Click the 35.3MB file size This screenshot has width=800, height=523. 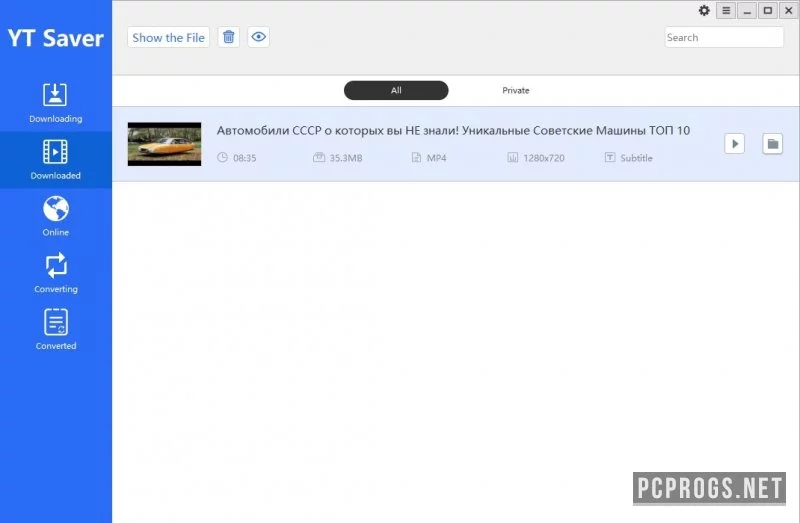point(345,158)
